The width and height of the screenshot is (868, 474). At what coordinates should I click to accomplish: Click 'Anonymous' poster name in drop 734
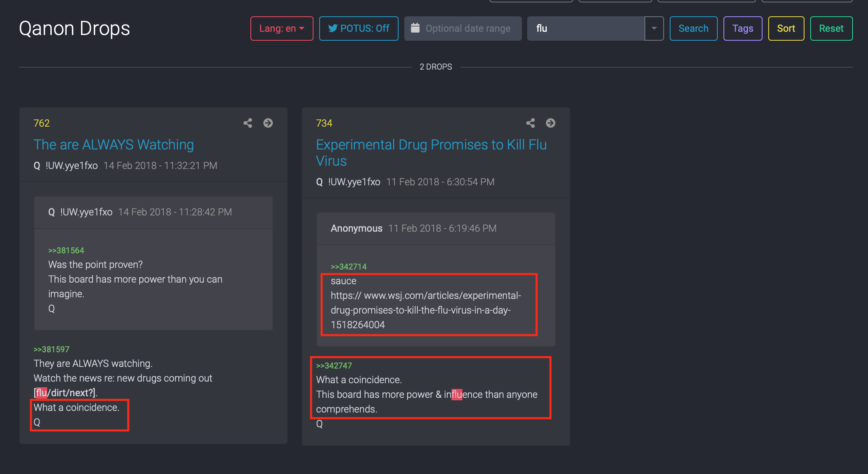click(356, 228)
